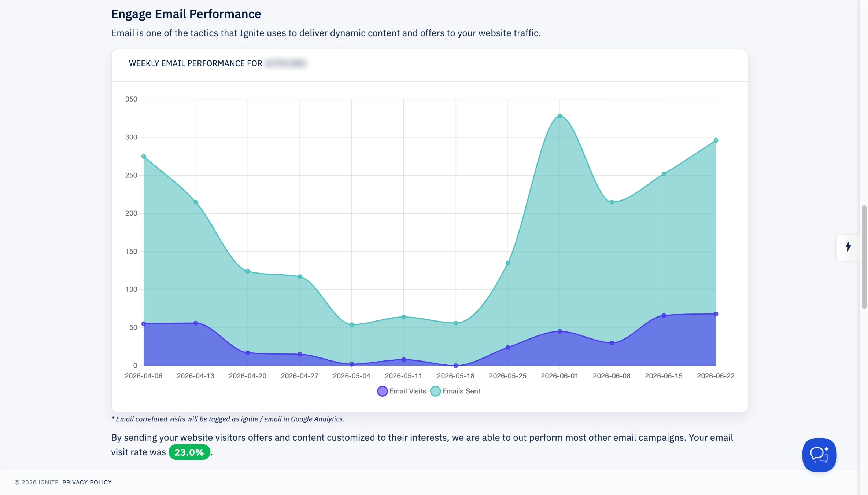The width and height of the screenshot is (868, 495).
Task: Toggle Emails Sent legend series
Action: 455,391
